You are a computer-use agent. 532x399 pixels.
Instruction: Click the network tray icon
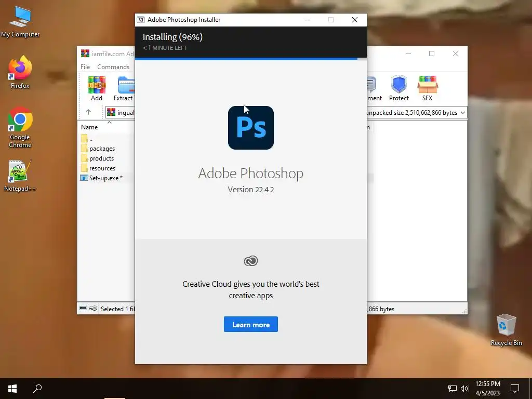[453, 389]
